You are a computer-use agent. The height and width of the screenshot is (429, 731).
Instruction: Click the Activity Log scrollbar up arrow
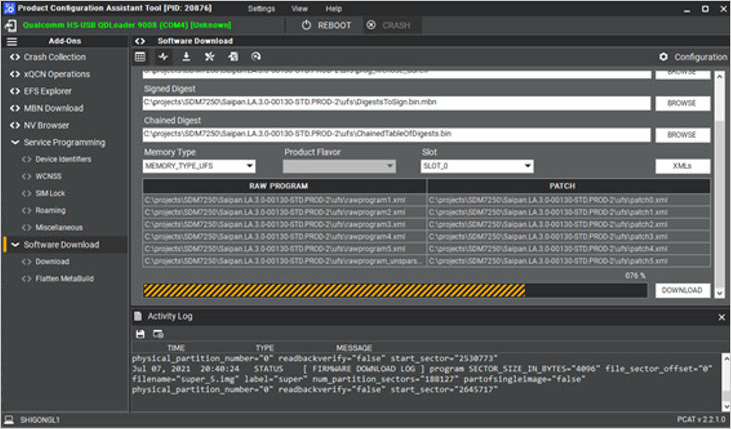tap(726, 358)
